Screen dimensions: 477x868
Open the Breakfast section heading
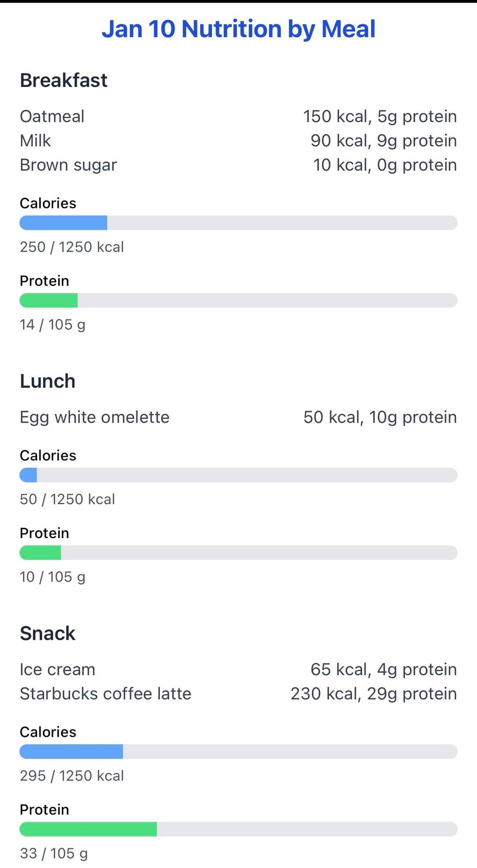[64, 80]
